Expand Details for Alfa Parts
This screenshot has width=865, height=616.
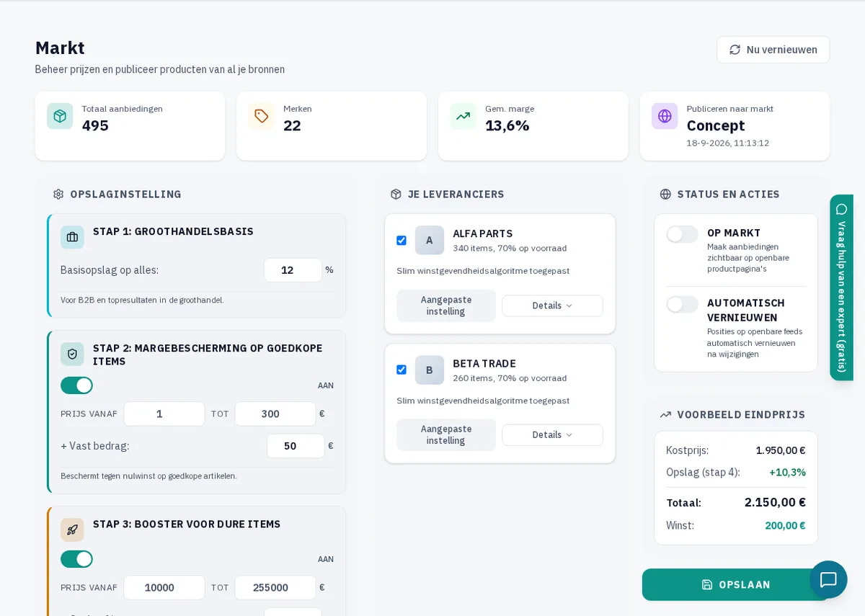[553, 305]
